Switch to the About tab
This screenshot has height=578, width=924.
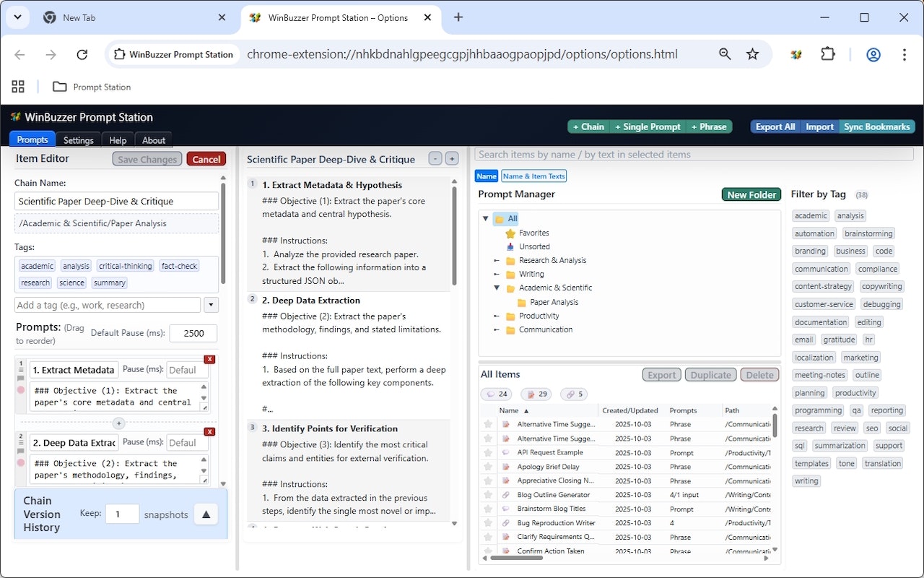pyautogui.click(x=154, y=140)
